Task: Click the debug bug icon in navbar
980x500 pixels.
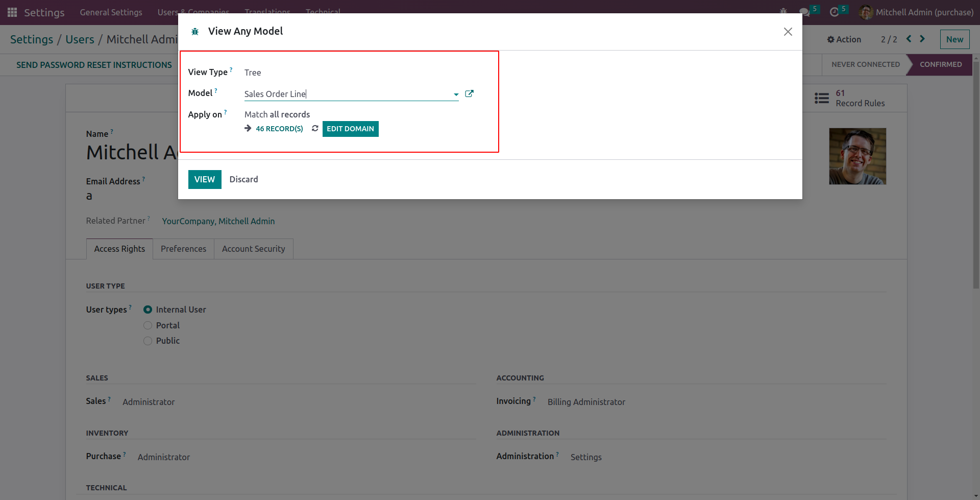Action: [783, 11]
